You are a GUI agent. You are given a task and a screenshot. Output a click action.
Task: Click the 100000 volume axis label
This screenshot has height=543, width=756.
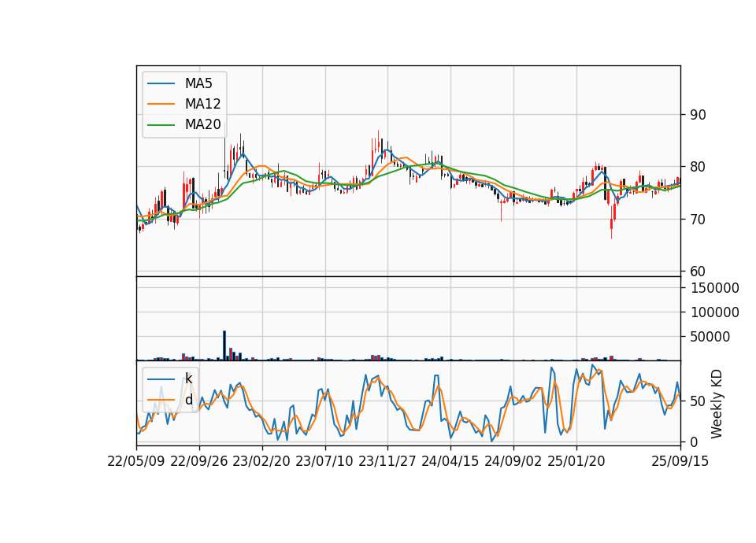click(x=714, y=312)
